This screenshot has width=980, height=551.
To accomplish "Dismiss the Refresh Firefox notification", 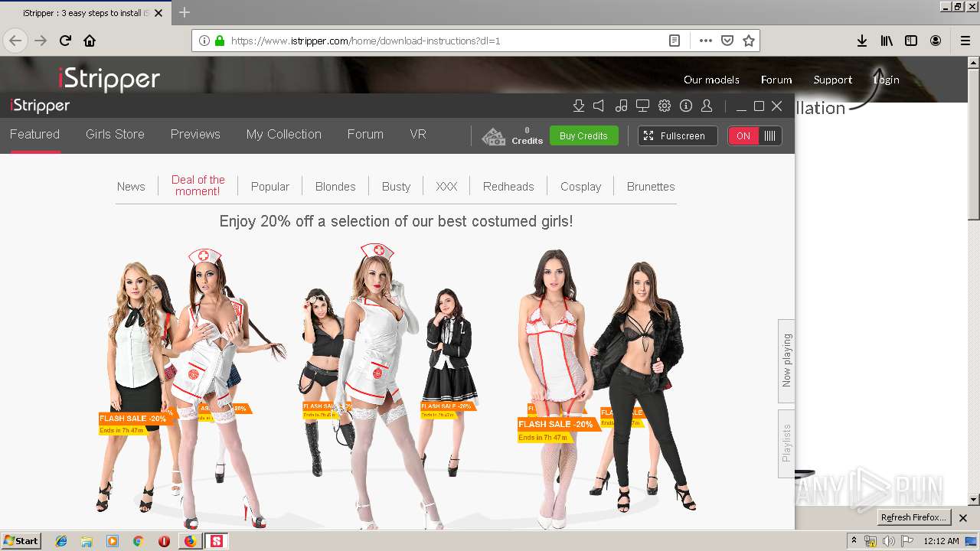I will (x=963, y=517).
